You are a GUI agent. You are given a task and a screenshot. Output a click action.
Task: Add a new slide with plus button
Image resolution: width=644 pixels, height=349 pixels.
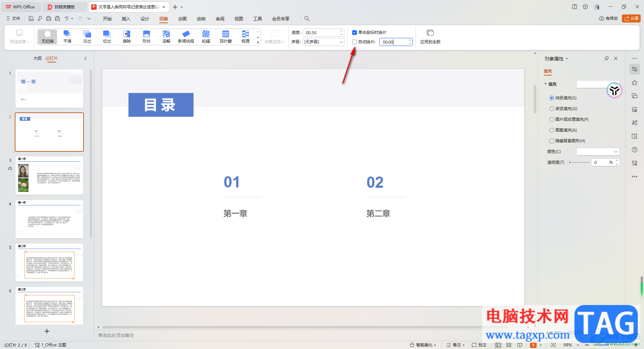[47, 331]
